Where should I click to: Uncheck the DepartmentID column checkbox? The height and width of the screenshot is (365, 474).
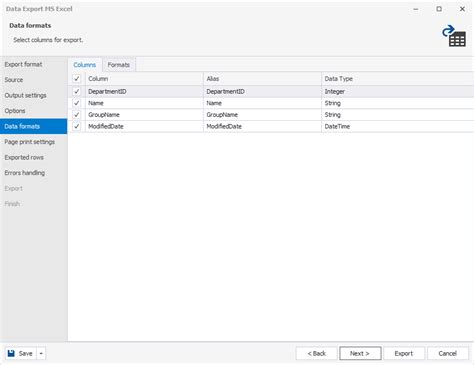(x=77, y=91)
